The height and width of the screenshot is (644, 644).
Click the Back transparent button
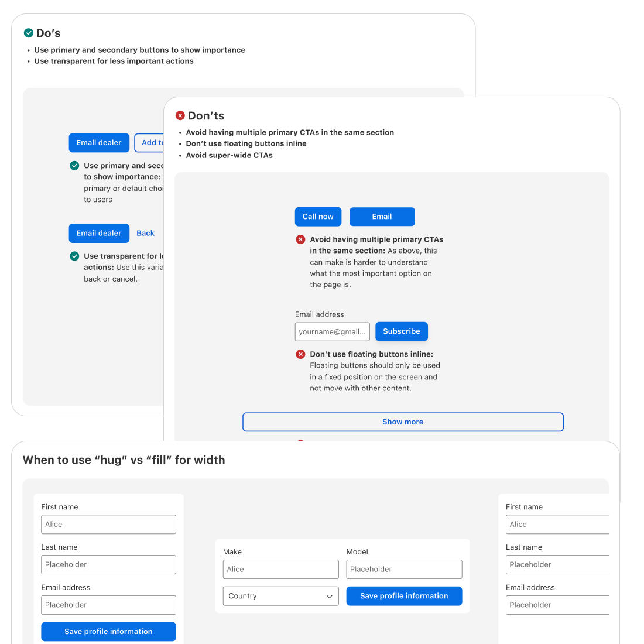click(145, 233)
